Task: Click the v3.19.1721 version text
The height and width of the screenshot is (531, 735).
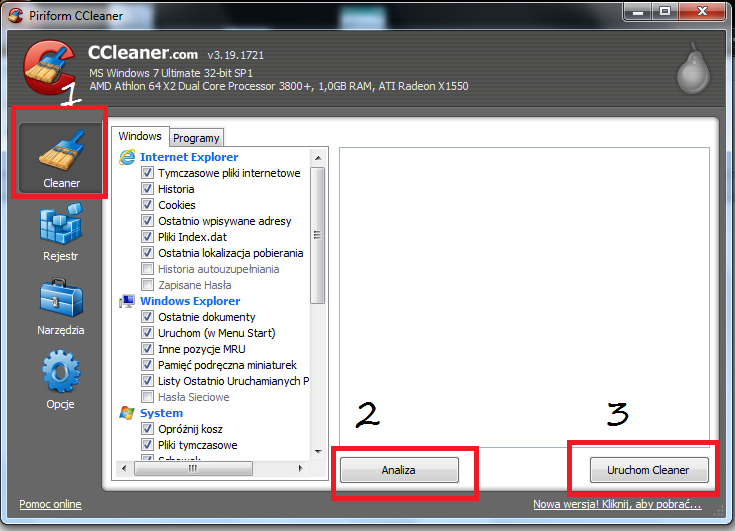Action: coord(236,55)
